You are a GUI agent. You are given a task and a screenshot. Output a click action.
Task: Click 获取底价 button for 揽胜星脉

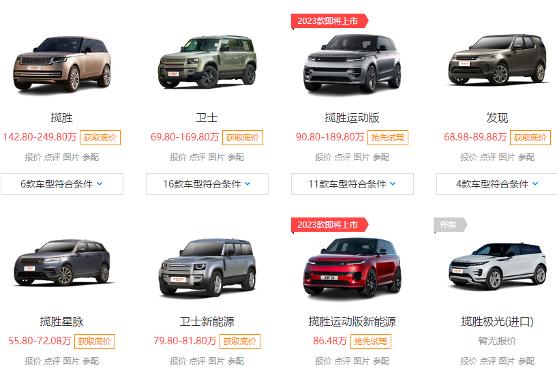(94, 341)
